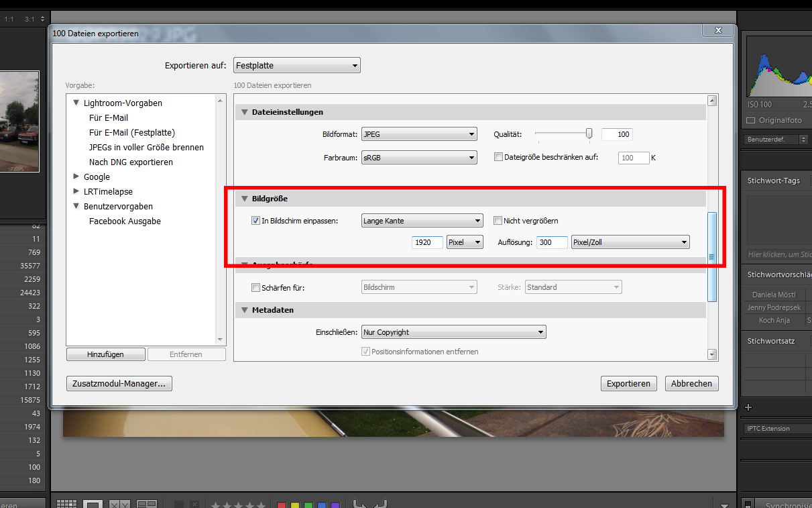Click scroll-down arrow of the export settings panel
This screenshot has height=508, width=812.
point(712,354)
